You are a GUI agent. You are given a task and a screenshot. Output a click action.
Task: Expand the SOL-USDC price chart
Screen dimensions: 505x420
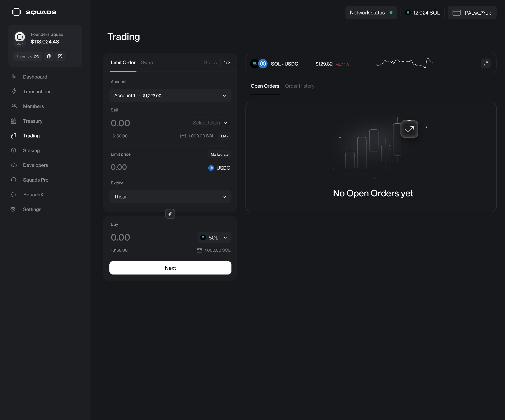(x=486, y=64)
